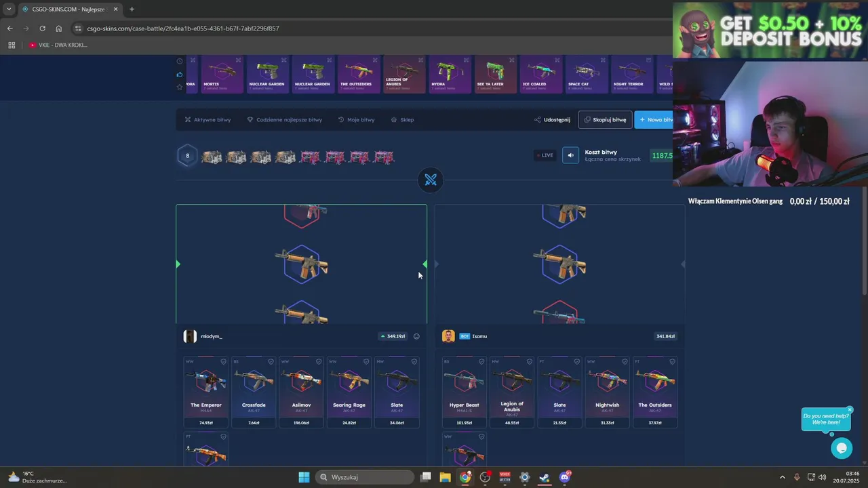868x488 pixels.
Task: Click the emoji reaction icon beside 349.19zł
Action: point(416,336)
